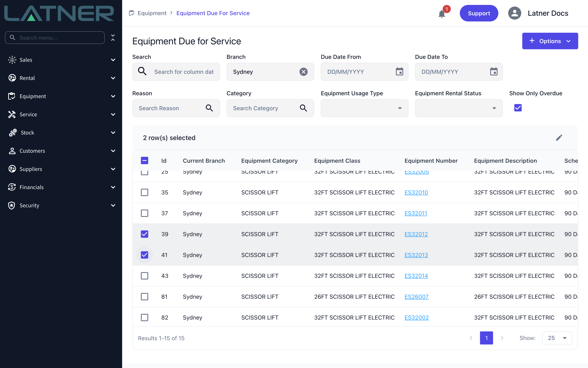Open the Due Date To calendar picker
The height and width of the screenshot is (368, 588).
pyautogui.click(x=494, y=72)
